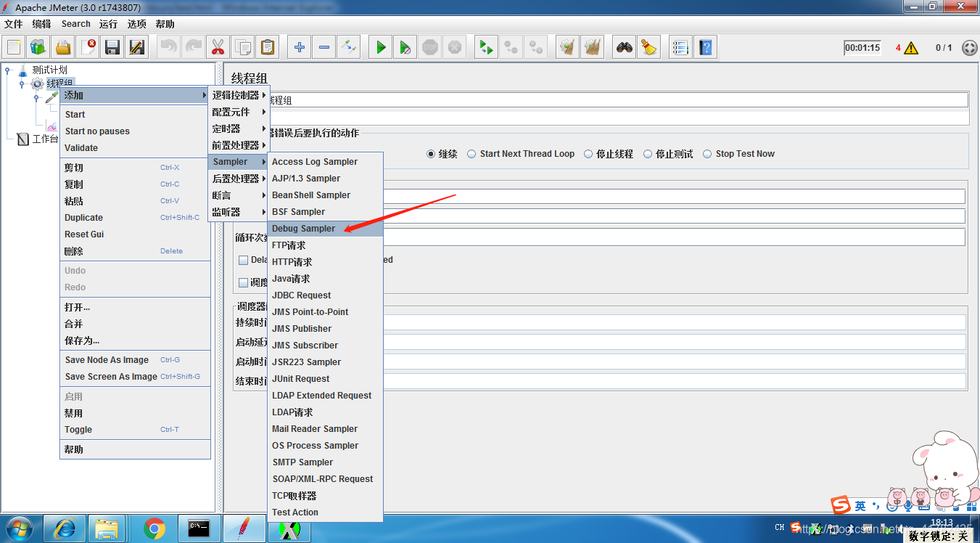The image size is (980, 543).
Task: Start the test with the green play icon
Action: coord(381,48)
